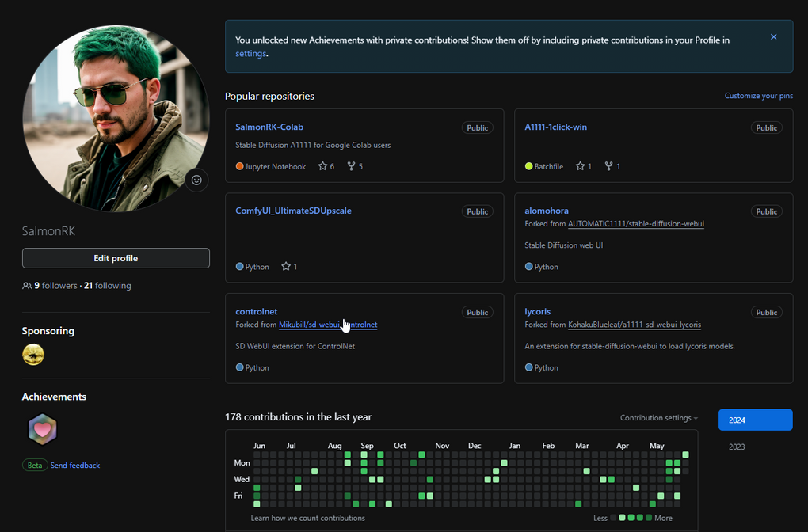Open the sponsored user's gold avatar
This screenshot has height=532, width=808.
33,355
